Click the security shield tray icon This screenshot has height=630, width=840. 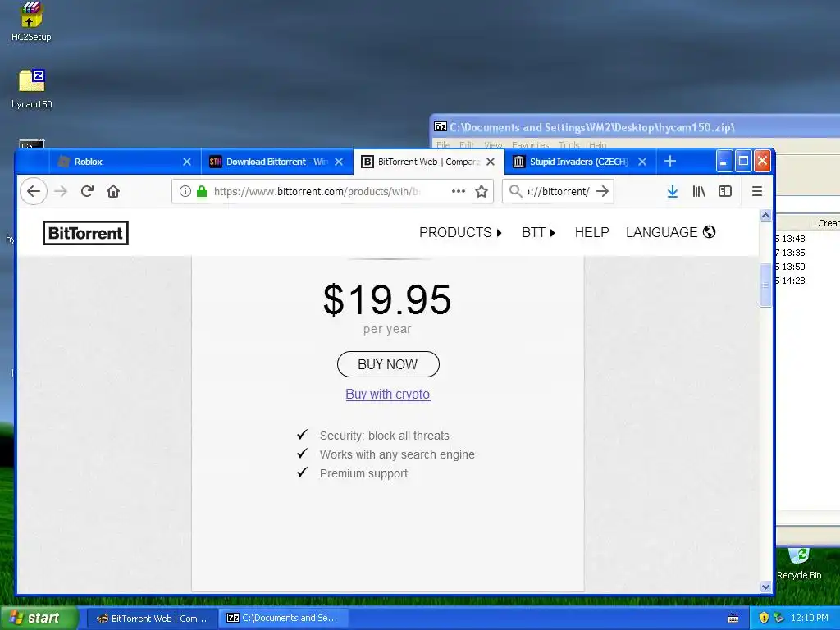[x=764, y=618]
